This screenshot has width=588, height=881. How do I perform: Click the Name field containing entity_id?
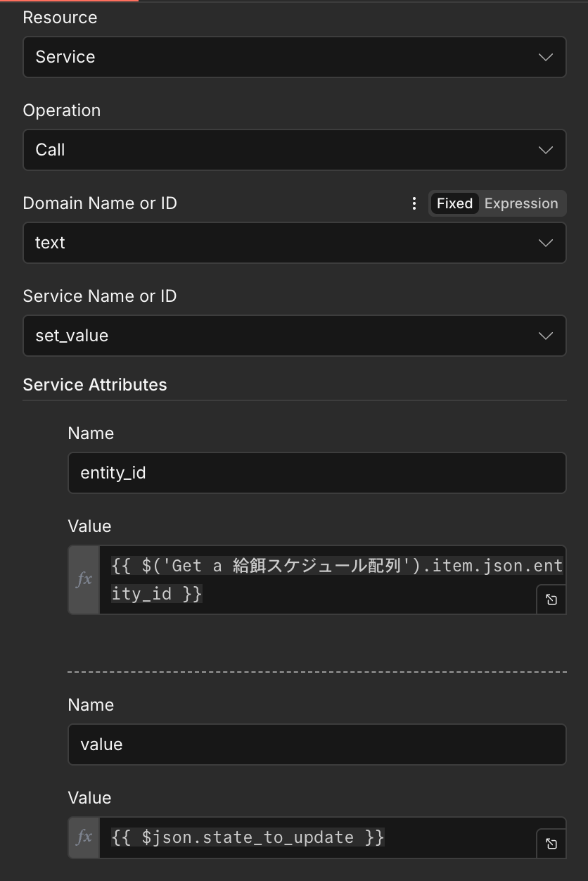317,473
